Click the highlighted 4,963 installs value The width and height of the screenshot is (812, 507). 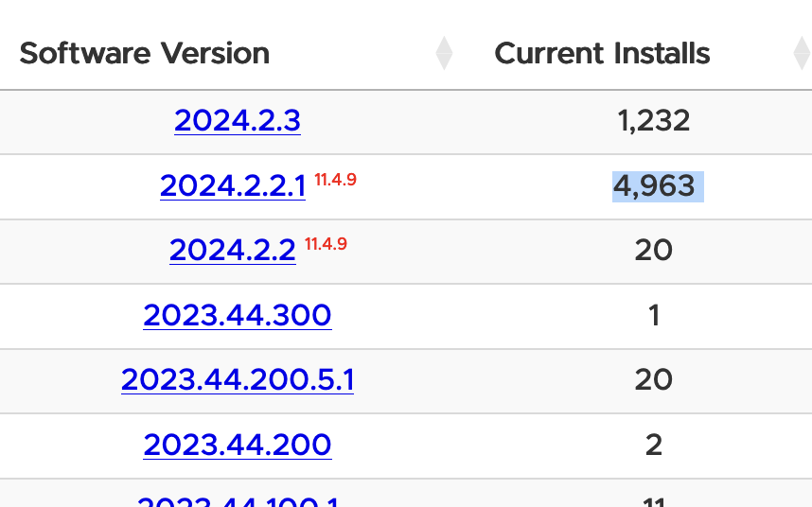(x=658, y=186)
